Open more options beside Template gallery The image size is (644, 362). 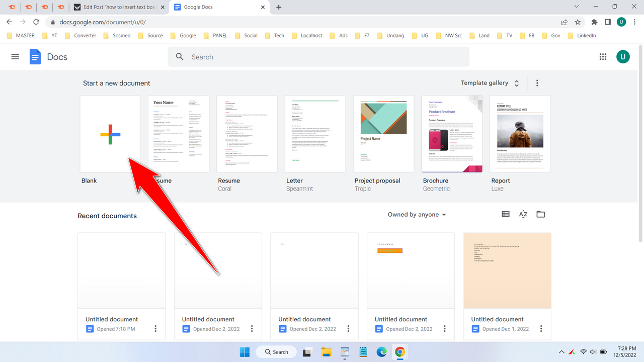click(x=537, y=82)
